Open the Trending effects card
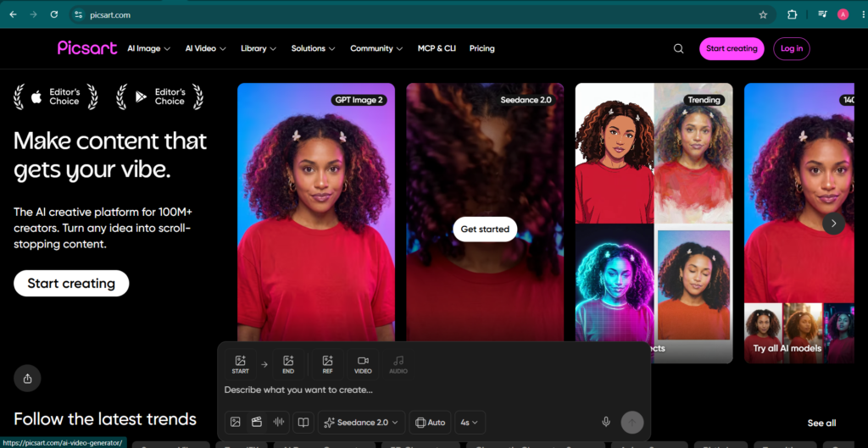Screen dimensions: 868x448 [654, 223]
